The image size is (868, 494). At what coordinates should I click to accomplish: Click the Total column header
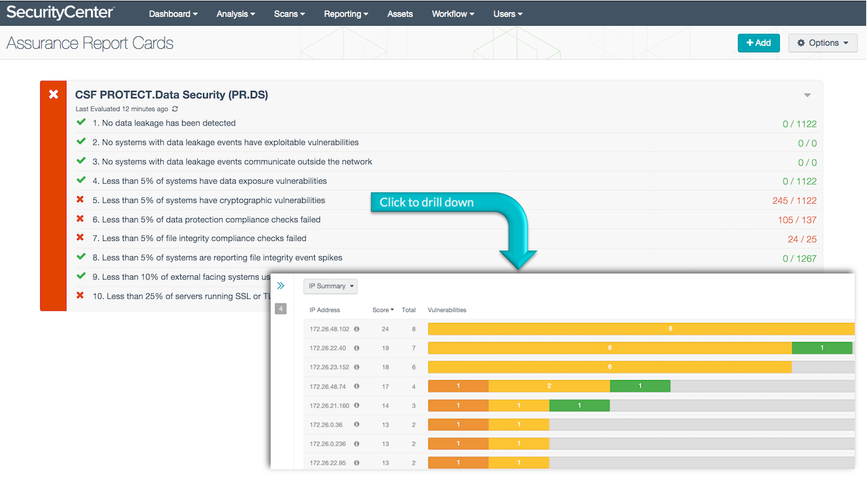click(x=409, y=310)
